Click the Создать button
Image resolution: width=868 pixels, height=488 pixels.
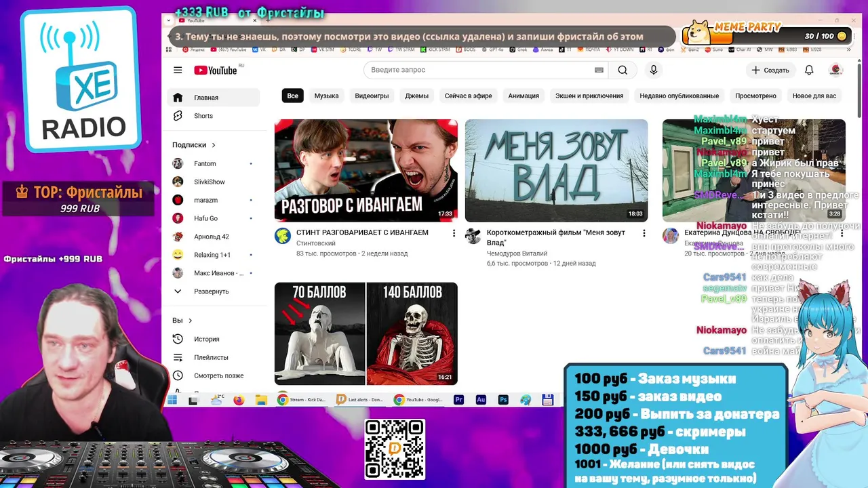click(x=770, y=70)
